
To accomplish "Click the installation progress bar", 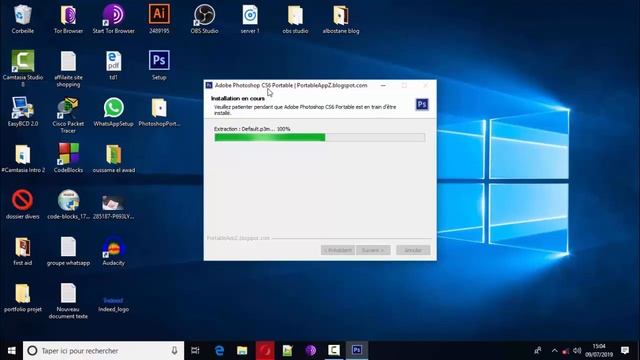I will 320,138.
